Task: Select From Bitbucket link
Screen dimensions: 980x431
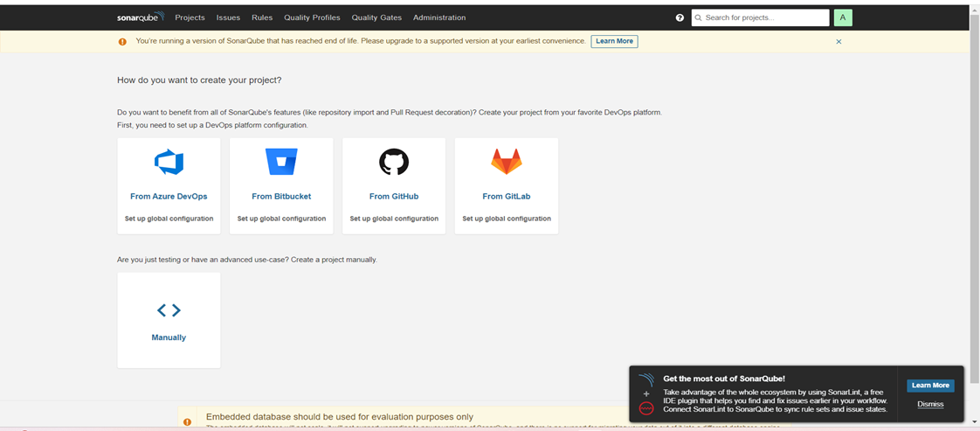Action: 281,197
